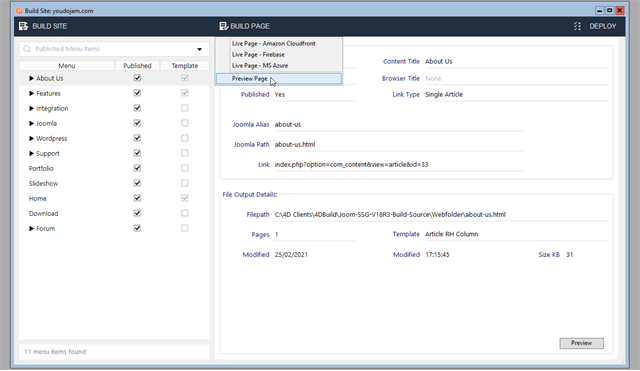Screen dimensions: 640x371
Task: Open the Published Menu Items dropdown arrow
Action: [200, 49]
